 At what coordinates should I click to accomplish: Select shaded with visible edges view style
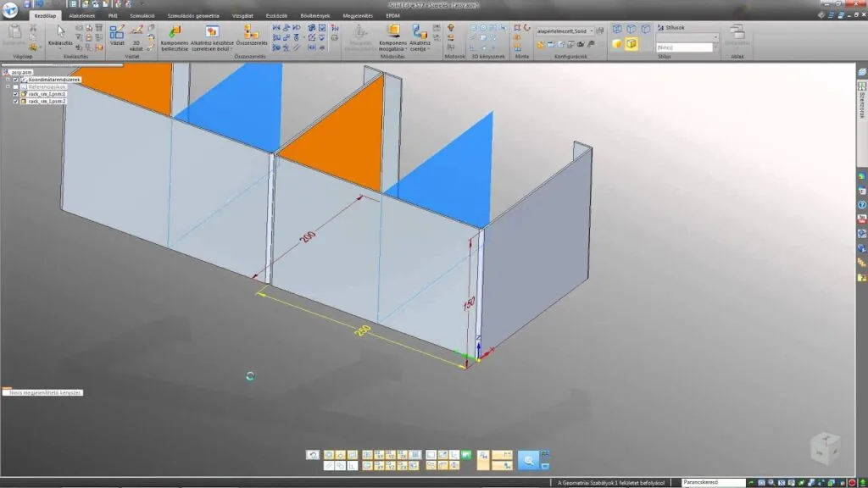coord(631,44)
